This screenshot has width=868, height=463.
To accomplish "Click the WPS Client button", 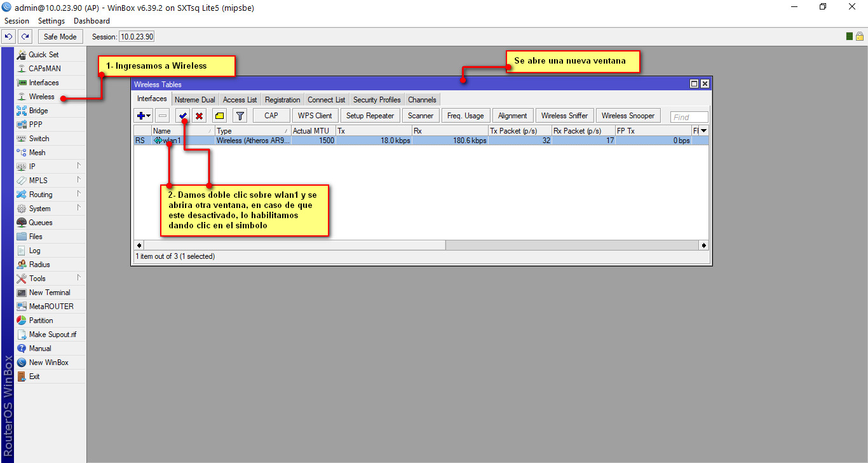I will [315, 116].
